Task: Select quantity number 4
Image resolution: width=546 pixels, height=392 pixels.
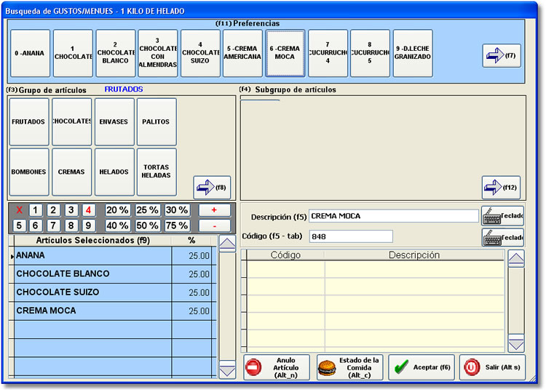Action: click(x=89, y=210)
